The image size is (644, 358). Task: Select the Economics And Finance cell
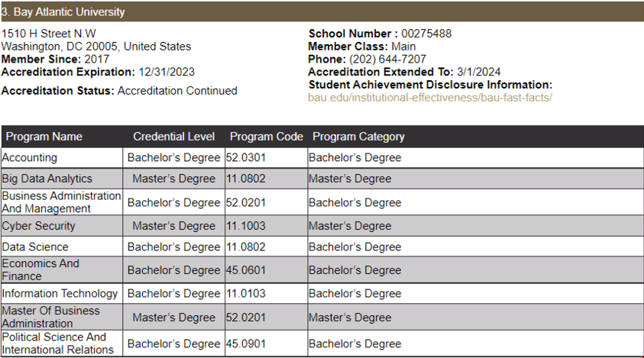click(x=40, y=269)
